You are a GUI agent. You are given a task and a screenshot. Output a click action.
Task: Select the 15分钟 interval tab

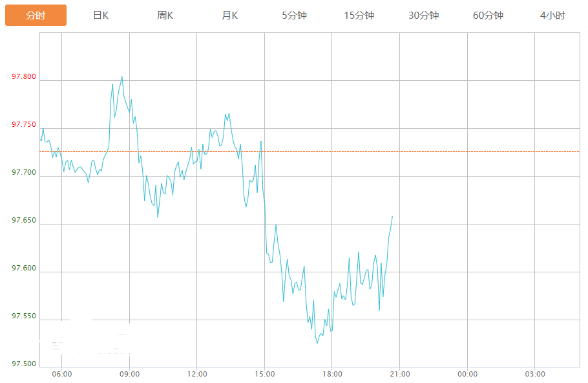click(x=359, y=16)
